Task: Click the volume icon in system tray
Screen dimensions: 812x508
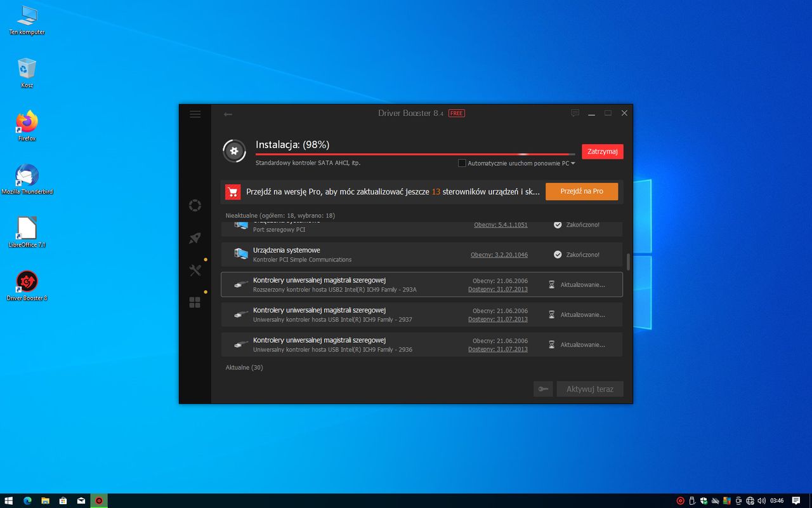Action: point(761,500)
